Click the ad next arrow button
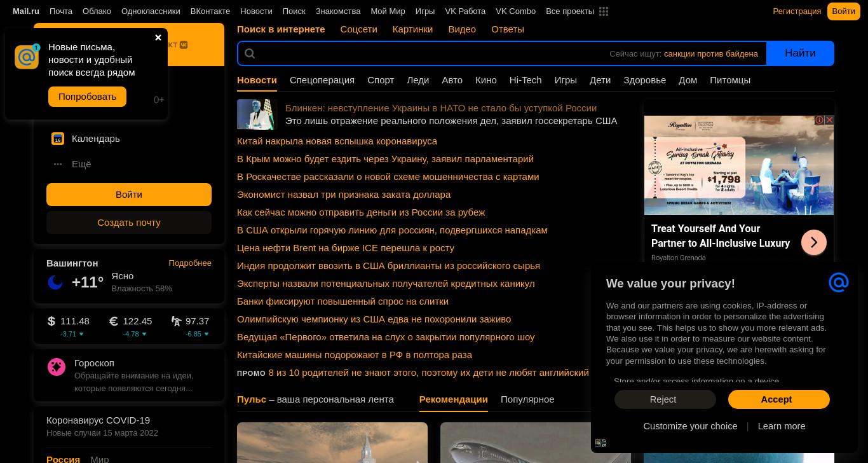This screenshot has width=868, height=463. coord(814,242)
